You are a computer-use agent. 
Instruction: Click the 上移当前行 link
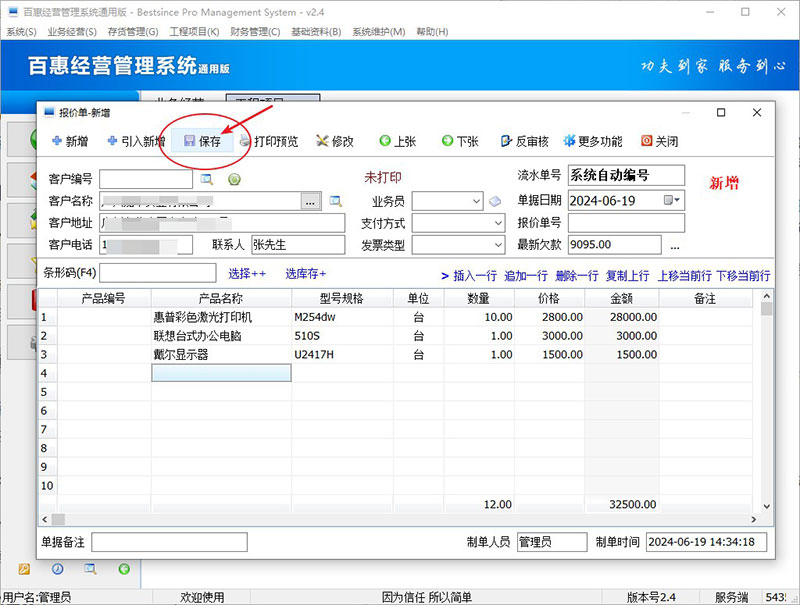coord(684,276)
